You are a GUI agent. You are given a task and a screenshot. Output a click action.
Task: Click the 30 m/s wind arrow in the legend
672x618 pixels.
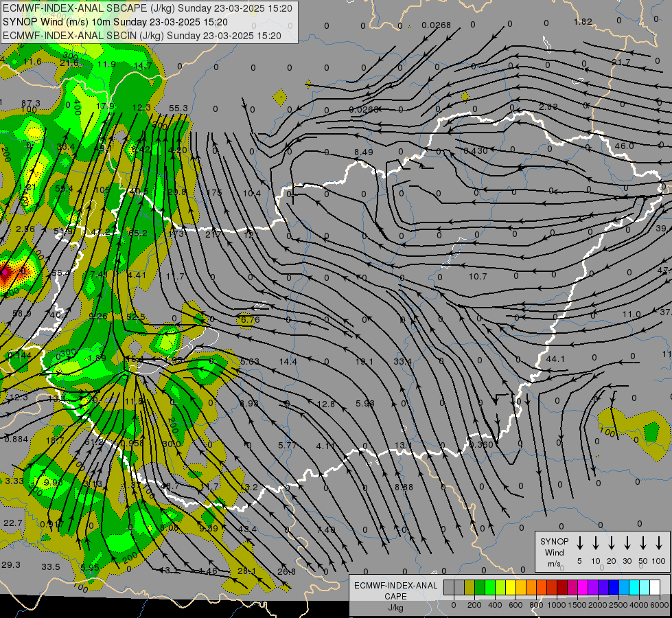pos(627,543)
